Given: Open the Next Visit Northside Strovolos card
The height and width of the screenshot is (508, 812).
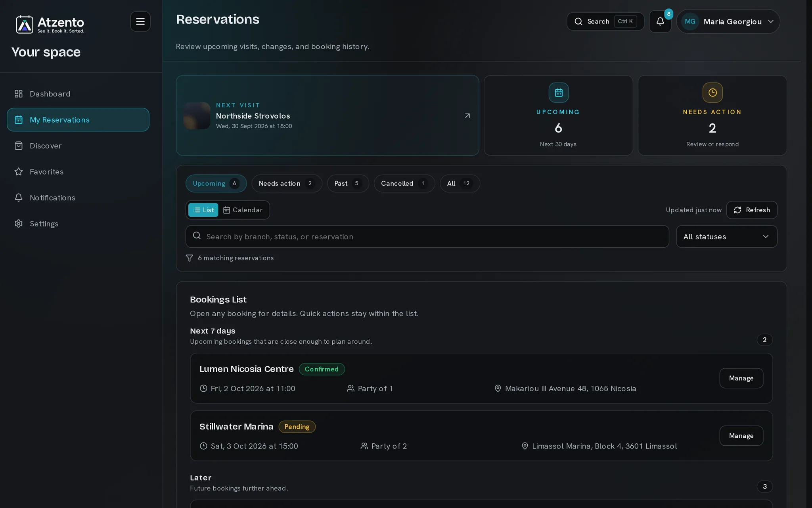Looking at the screenshot, I should 327,115.
